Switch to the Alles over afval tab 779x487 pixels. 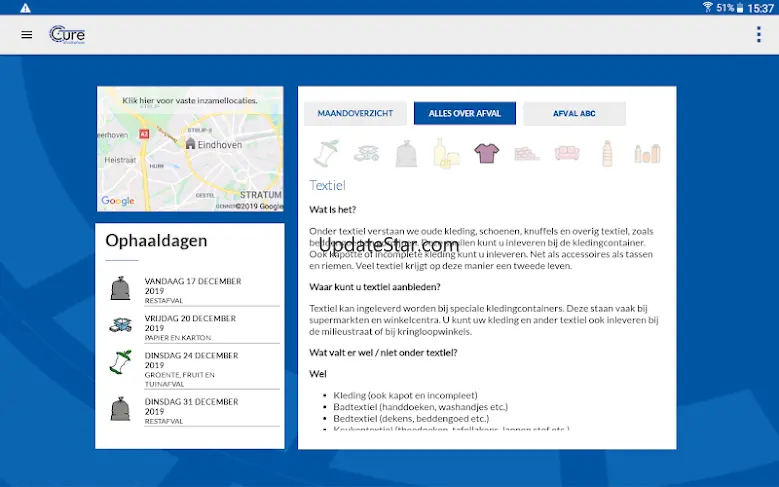(x=465, y=113)
